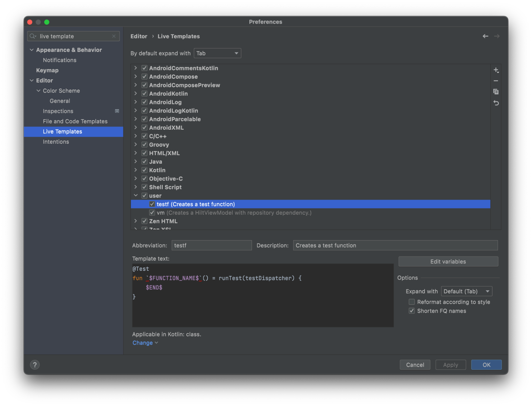Open the Inspections settings page

tap(58, 111)
